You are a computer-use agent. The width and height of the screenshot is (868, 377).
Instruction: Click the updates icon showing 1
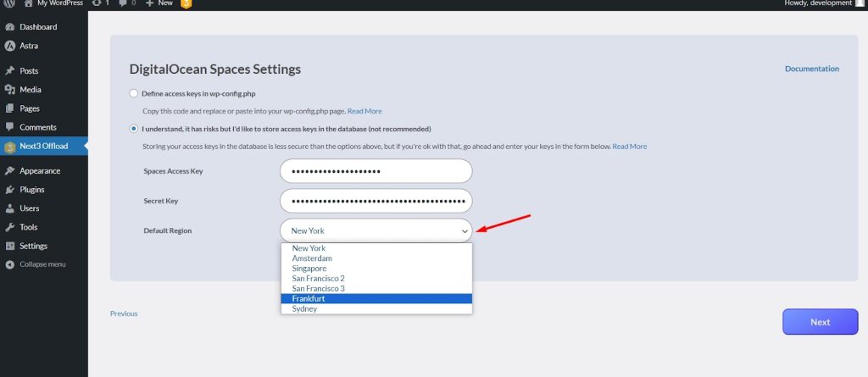click(x=97, y=3)
